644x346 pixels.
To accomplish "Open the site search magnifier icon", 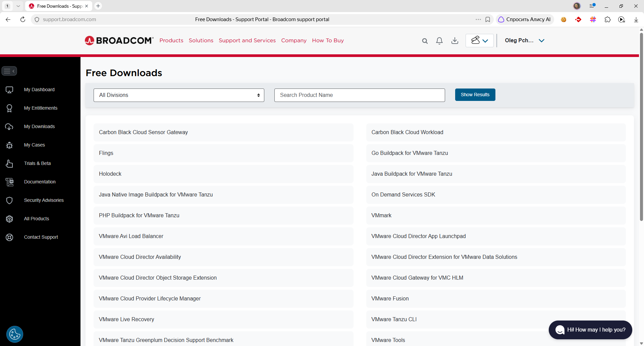I will pyautogui.click(x=425, y=41).
